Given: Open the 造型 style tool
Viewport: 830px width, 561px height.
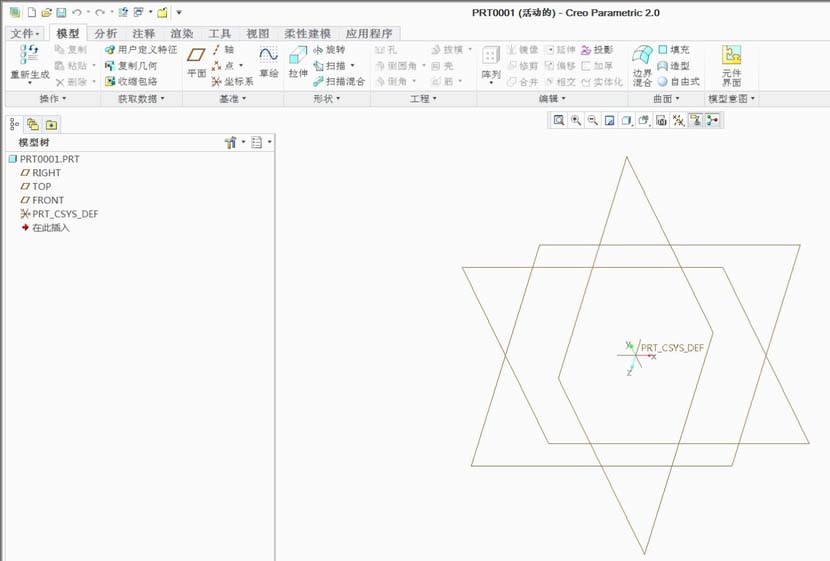Looking at the screenshot, I should click(674, 66).
